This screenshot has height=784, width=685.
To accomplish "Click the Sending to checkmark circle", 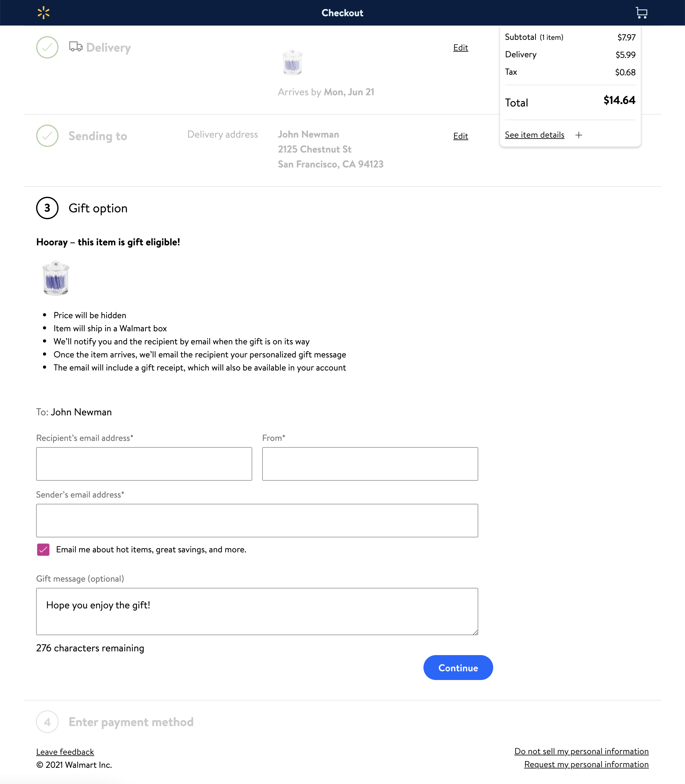I will 47,136.
